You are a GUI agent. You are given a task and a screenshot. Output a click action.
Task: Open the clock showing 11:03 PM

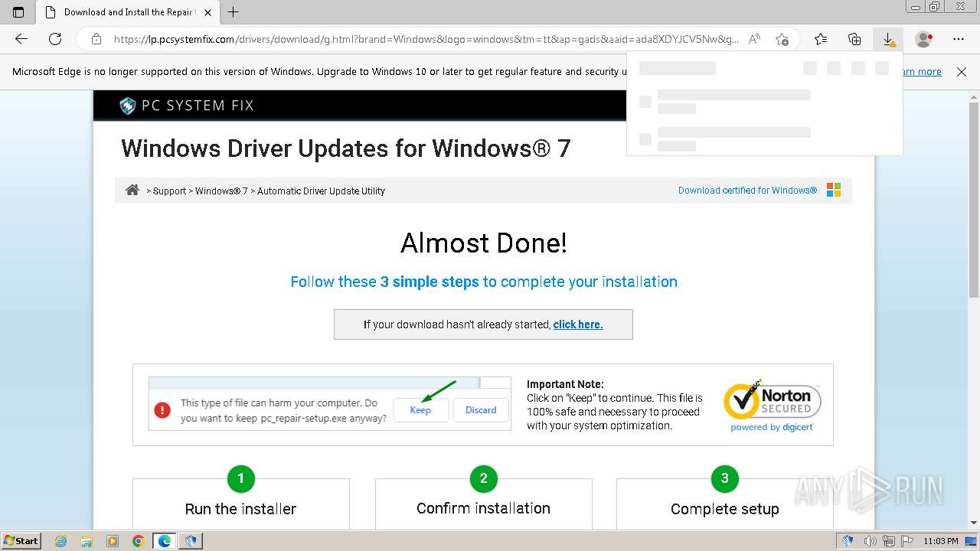pyautogui.click(x=941, y=541)
